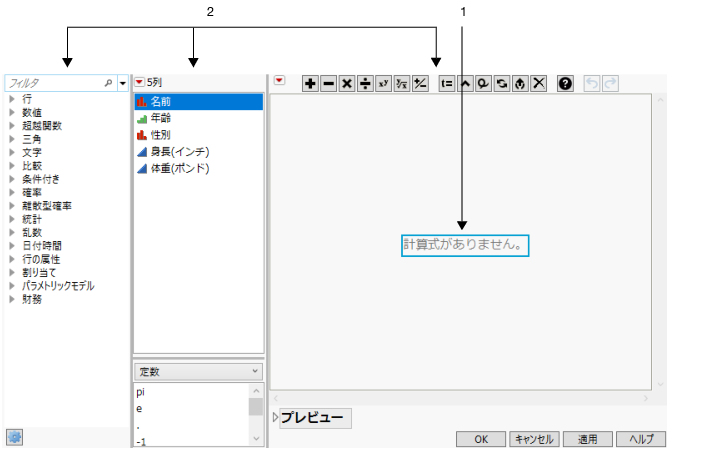Select the 名前 column

coord(199,102)
